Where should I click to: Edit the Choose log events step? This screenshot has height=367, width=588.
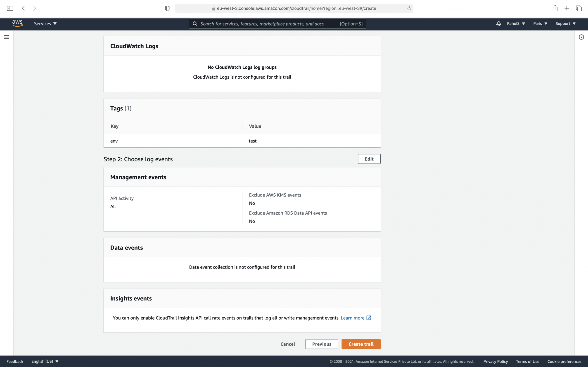(369, 159)
